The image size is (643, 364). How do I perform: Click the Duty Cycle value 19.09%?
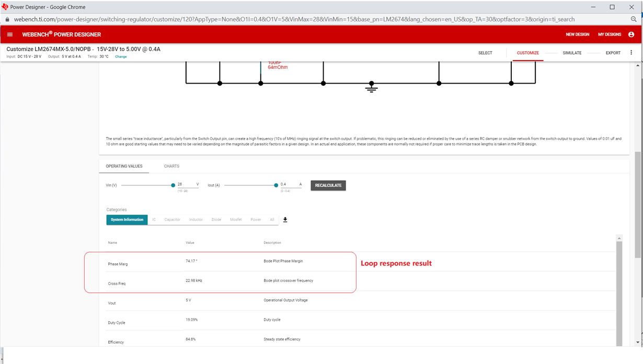point(191,320)
